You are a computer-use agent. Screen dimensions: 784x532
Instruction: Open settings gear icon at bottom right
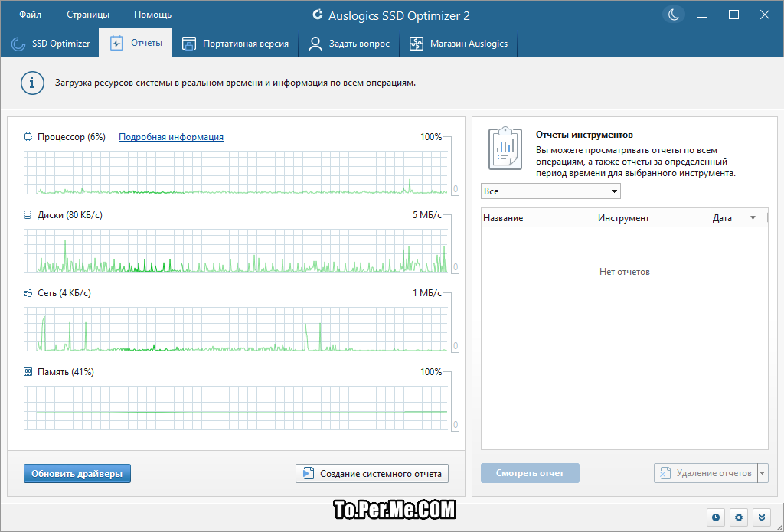[739, 517]
